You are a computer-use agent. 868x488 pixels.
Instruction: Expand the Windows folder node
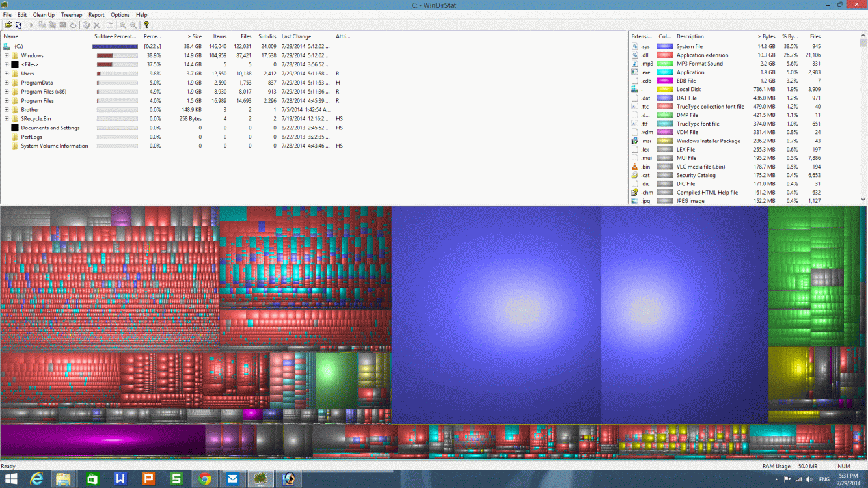coord(7,55)
